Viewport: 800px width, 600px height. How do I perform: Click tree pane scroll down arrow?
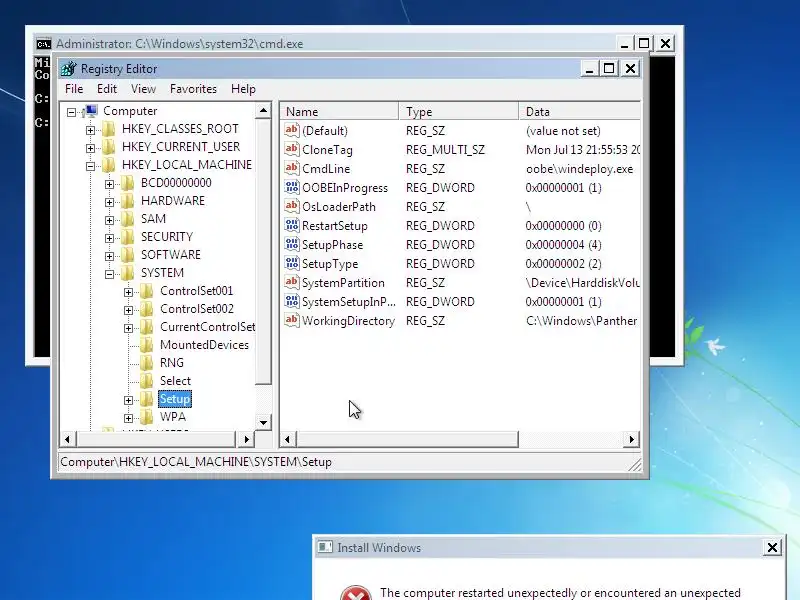pos(263,422)
